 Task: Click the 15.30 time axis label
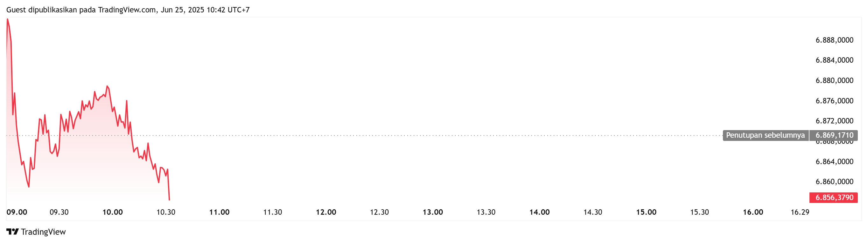click(x=699, y=212)
